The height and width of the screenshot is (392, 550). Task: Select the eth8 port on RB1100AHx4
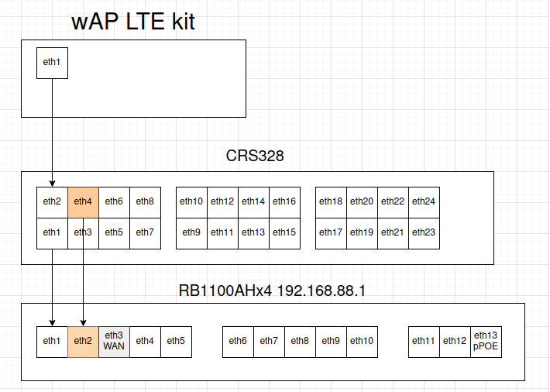click(301, 342)
